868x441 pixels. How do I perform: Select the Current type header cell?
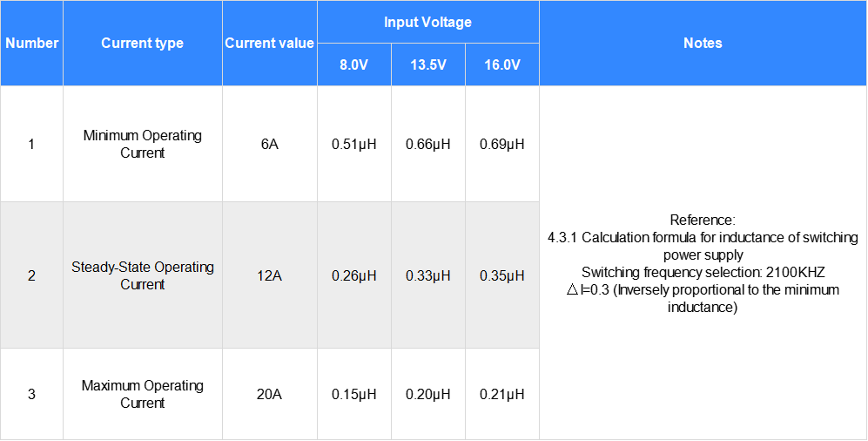[142, 43]
